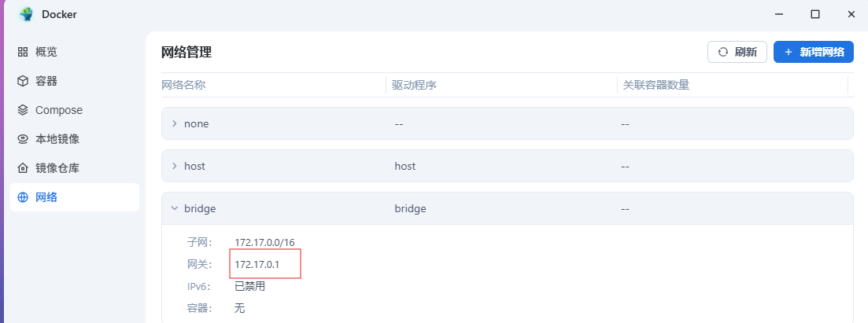Click the 概览 overview grid icon
868x323 pixels.
(23, 52)
